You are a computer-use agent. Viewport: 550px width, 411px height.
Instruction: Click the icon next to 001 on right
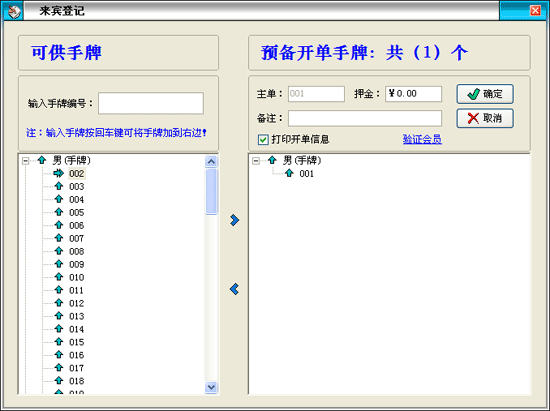pyautogui.click(x=289, y=173)
